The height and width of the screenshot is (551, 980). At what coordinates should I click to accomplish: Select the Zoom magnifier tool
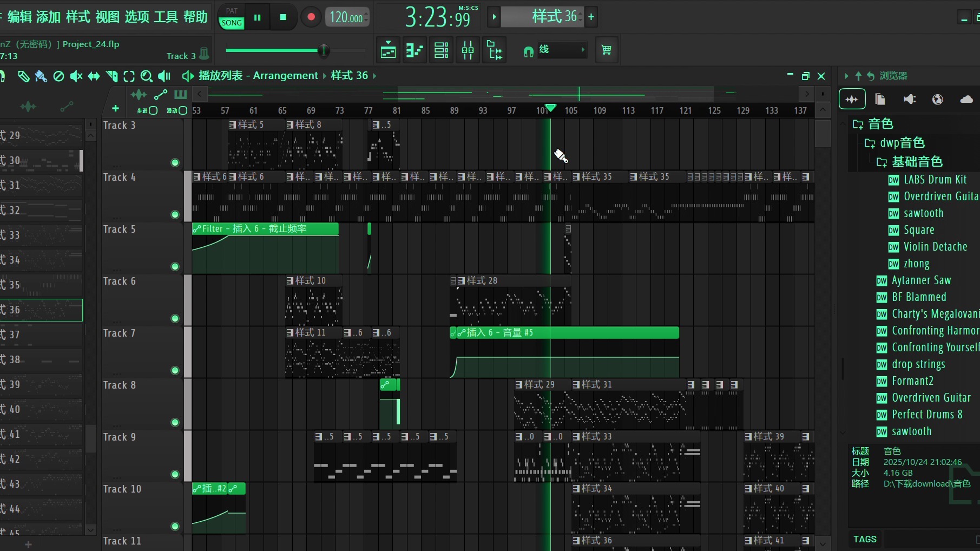click(x=146, y=76)
